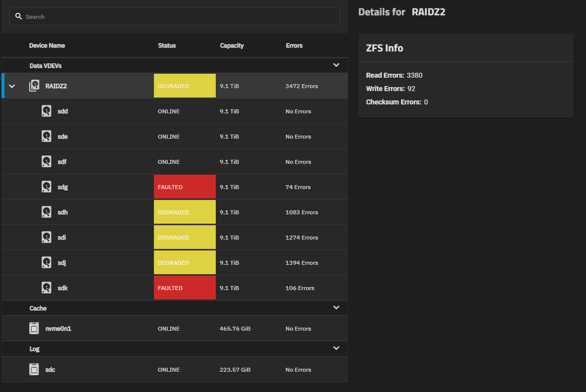Screen dimensions: 586x392
Task: Click the Errors column header
Action: tap(294, 46)
